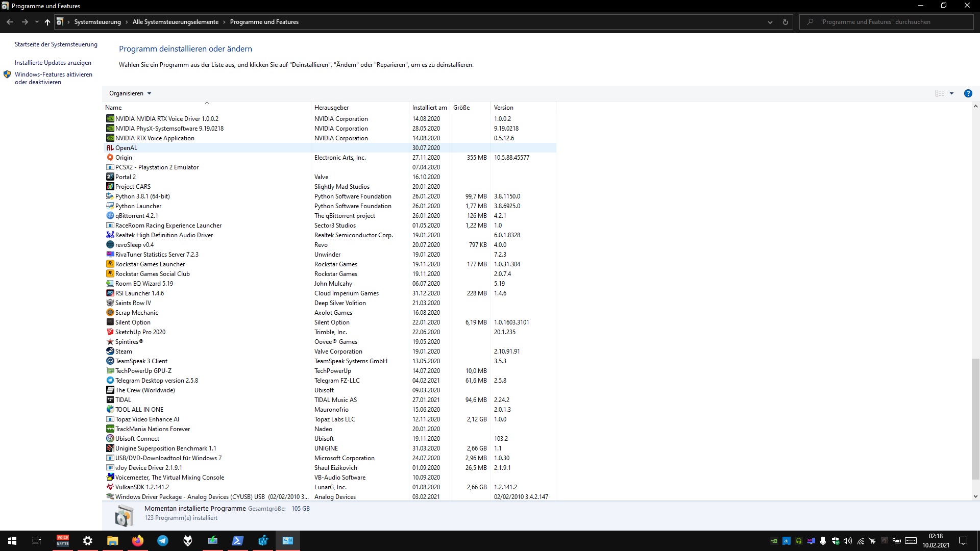This screenshot has width=980, height=551.
Task: Open PowerShell from the taskbar
Action: (238, 541)
